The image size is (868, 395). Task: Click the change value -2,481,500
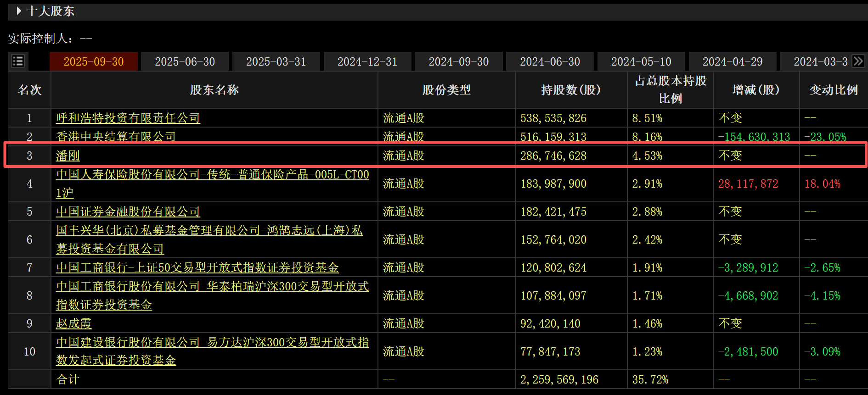coord(748,351)
